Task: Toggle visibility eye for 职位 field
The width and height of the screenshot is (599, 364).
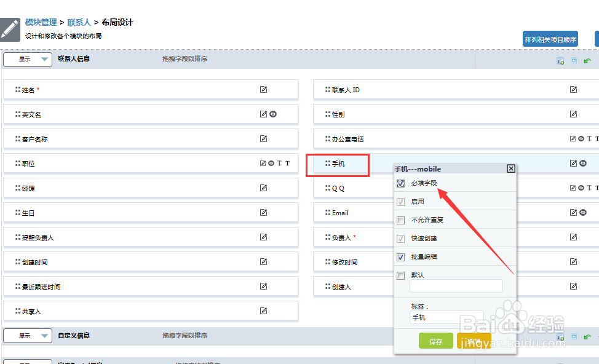Action: click(x=271, y=163)
